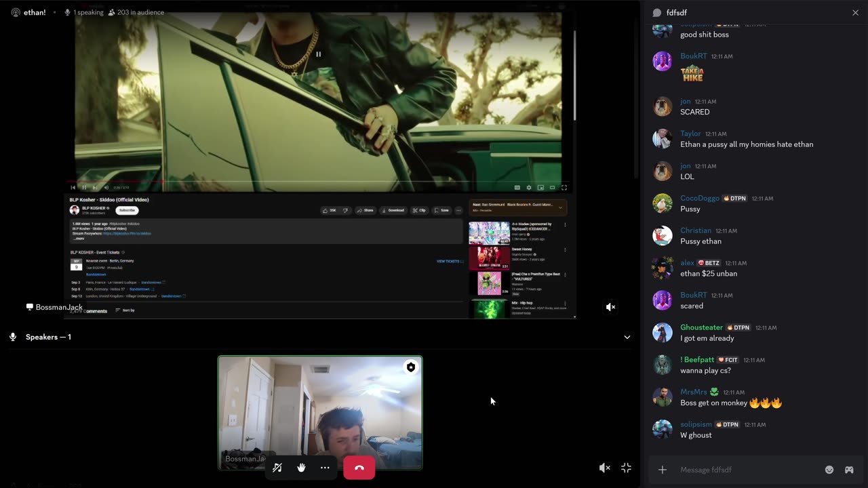Screen dimensions: 868x488
Task: Open the menu for the Sweet Honey suggestion
Action: [x=565, y=250]
